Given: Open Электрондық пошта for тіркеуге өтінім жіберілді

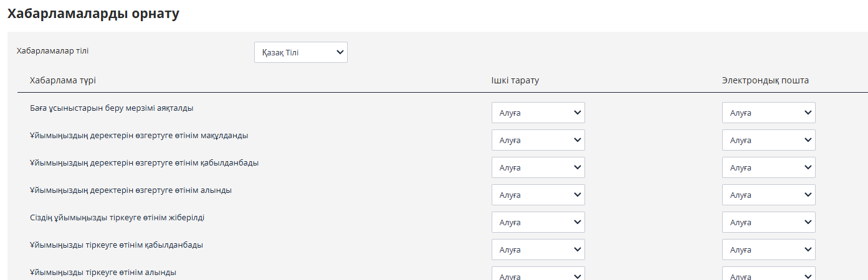Looking at the screenshot, I should (x=768, y=222).
